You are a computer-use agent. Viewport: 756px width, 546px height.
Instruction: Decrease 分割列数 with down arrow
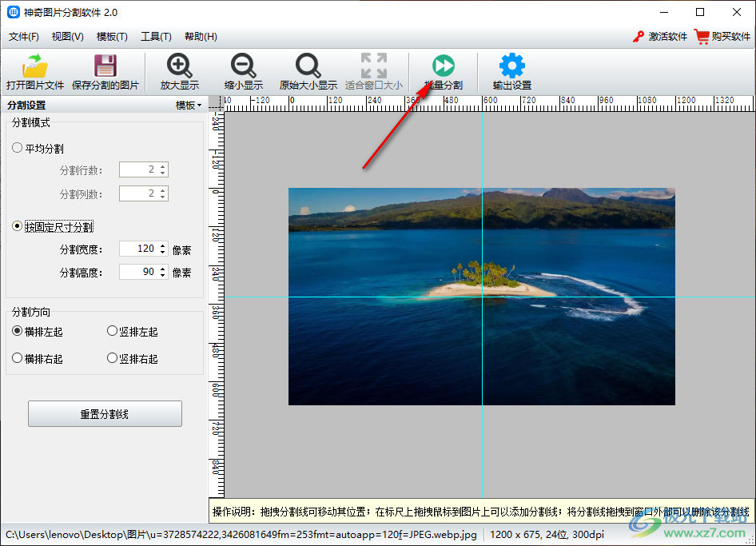(x=162, y=197)
